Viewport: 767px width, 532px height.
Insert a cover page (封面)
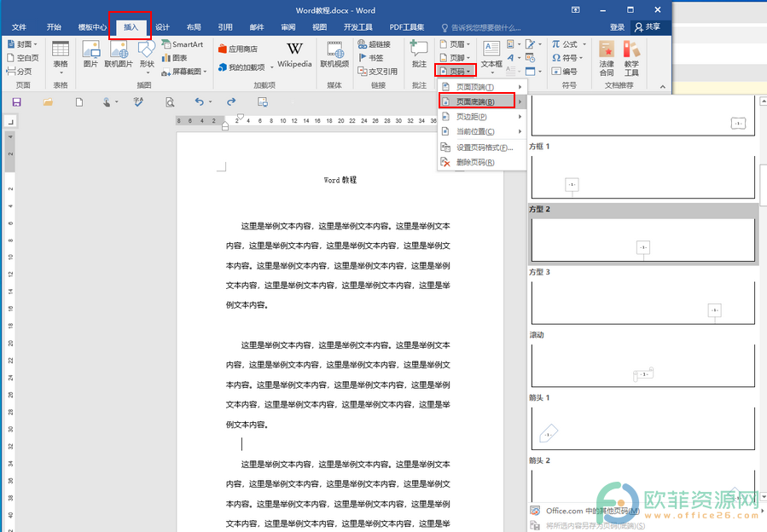point(22,44)
